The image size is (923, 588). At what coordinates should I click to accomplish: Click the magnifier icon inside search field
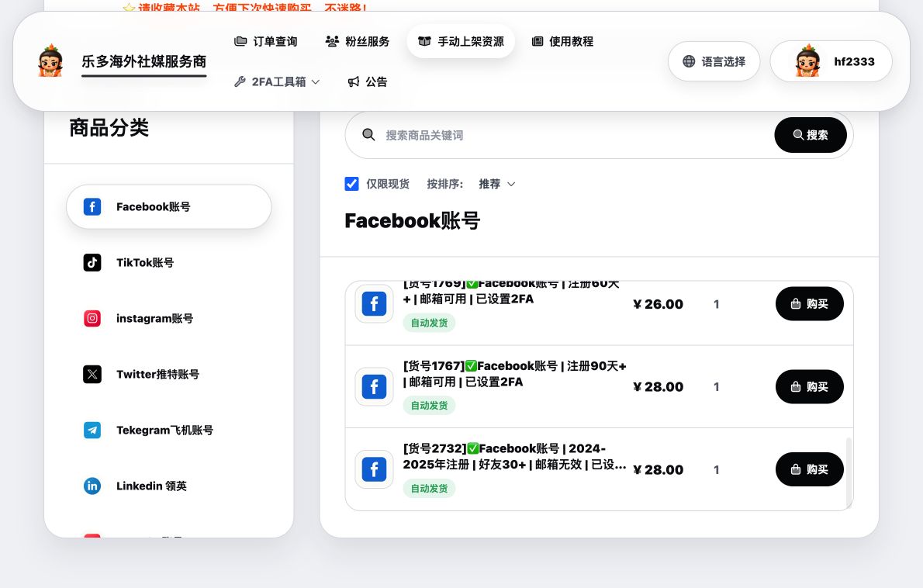[x=368, y=135]
